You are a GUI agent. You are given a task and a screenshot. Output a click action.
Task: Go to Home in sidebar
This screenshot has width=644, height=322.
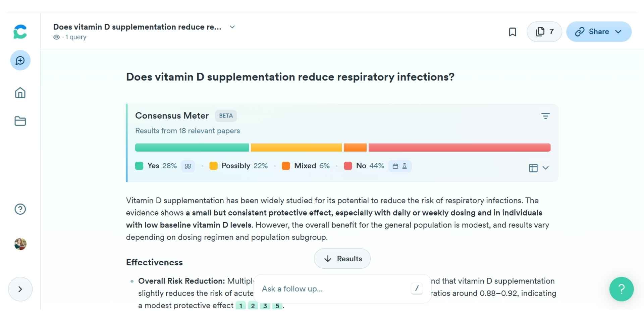(x=20, y=93)
